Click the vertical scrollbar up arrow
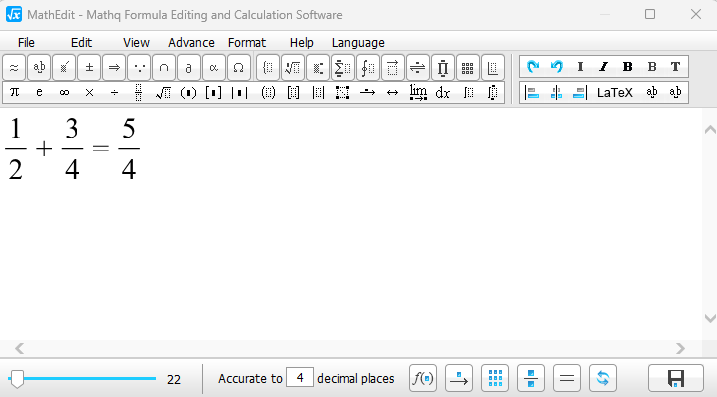This screenshot has width=717, height=397. (x=710, y=130)
